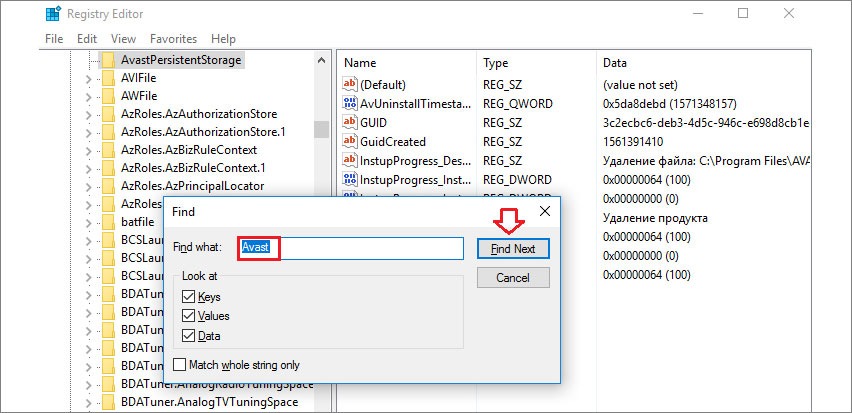Screen dimensions: 852x413
Task: Click Cancel in the Find dialog
Action: (513, 278)
